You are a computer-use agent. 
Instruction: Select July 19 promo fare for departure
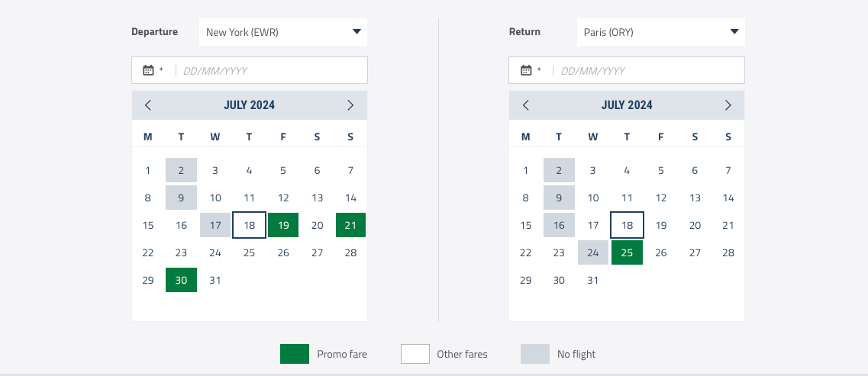283,226
